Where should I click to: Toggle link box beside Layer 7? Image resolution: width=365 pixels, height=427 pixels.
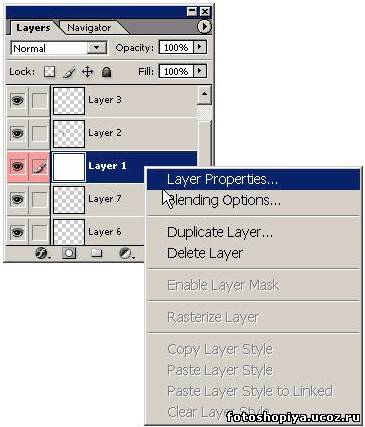[39, 200]
